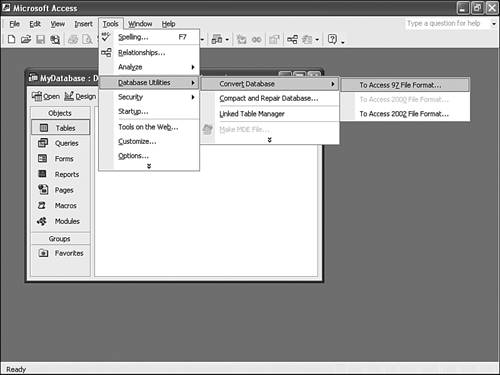Click the Microsoft Access Help question icon

coord(332,39)
